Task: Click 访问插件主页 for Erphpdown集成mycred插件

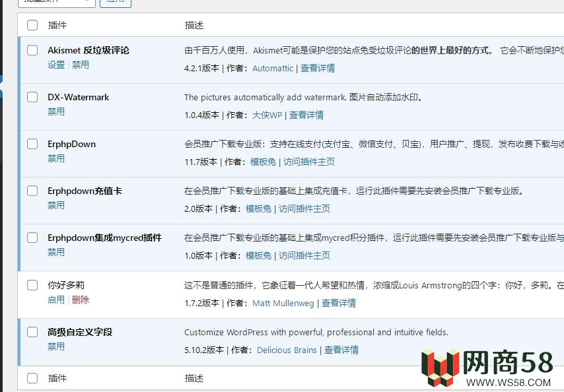Action: [304, 255]
